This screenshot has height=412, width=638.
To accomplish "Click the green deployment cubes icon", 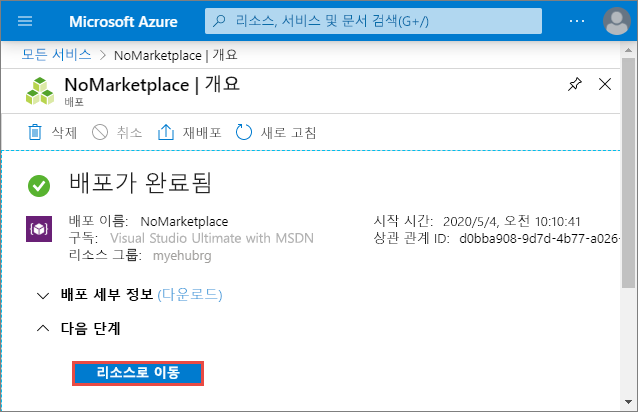I will pyautogui.click(x=40, y=91).
